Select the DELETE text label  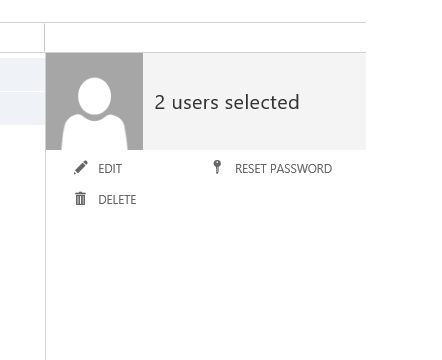pos(117,200)
